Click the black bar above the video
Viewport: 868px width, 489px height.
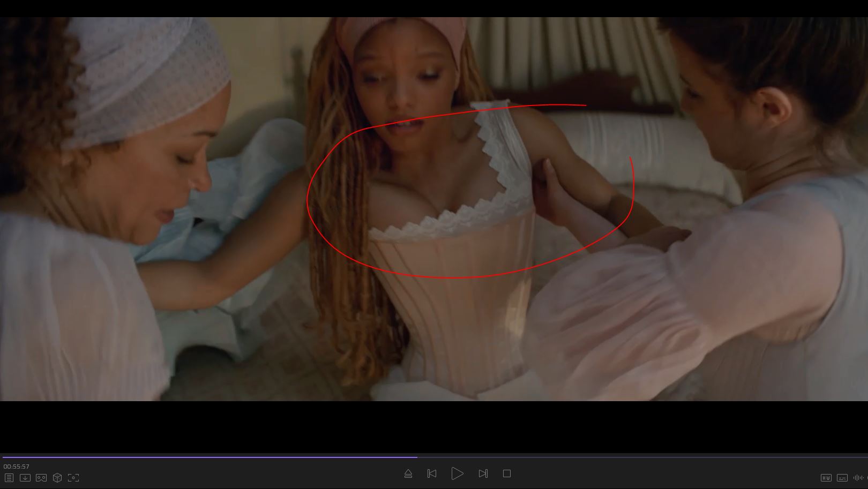[434, 8]
